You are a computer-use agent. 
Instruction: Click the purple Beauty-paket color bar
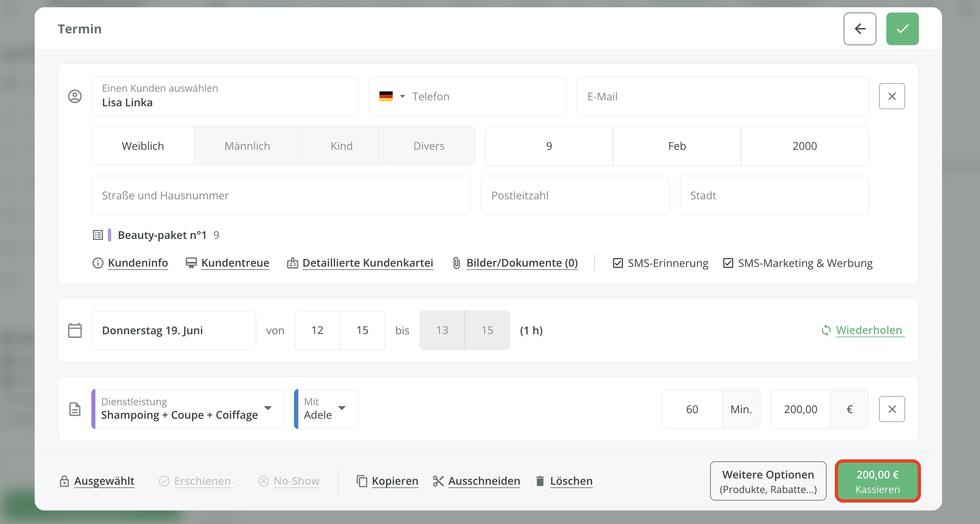coord(110,235)
